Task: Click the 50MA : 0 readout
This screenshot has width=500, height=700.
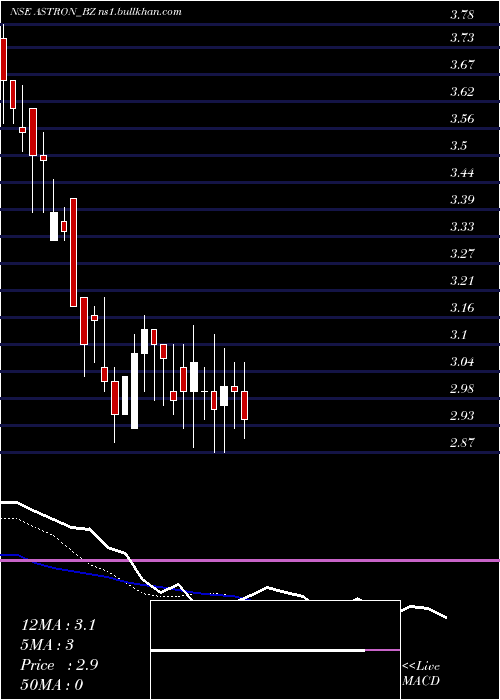Action: 52,685
